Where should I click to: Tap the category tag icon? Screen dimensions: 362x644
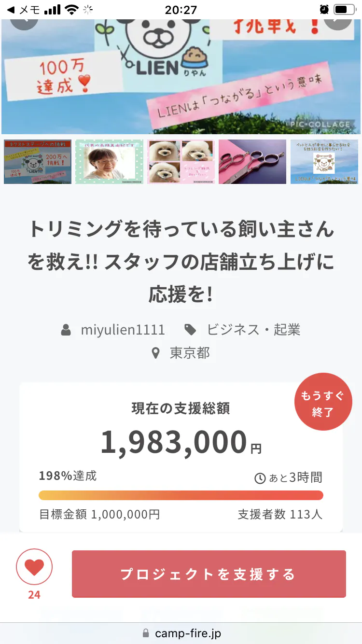191,330
